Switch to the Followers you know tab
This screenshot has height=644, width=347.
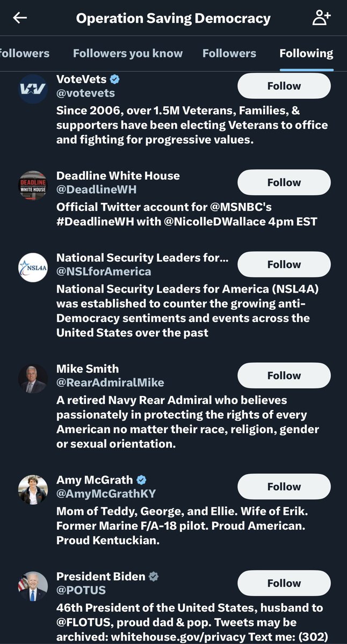[x=128, y=53]
